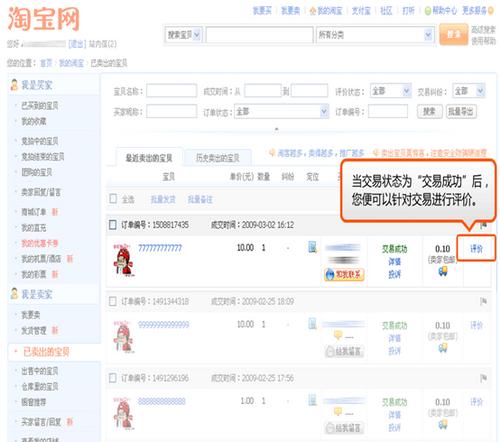Click 退出 logout link

click(x=77, y=44)
